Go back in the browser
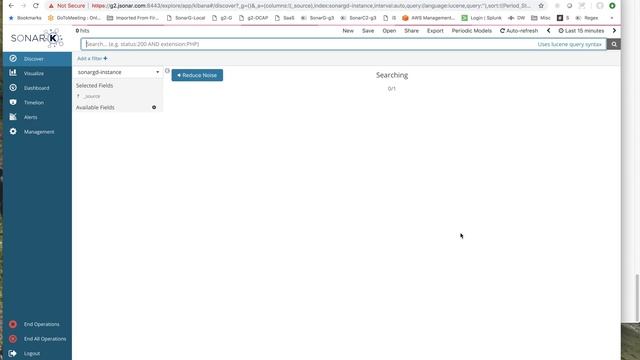 point(11,6)
